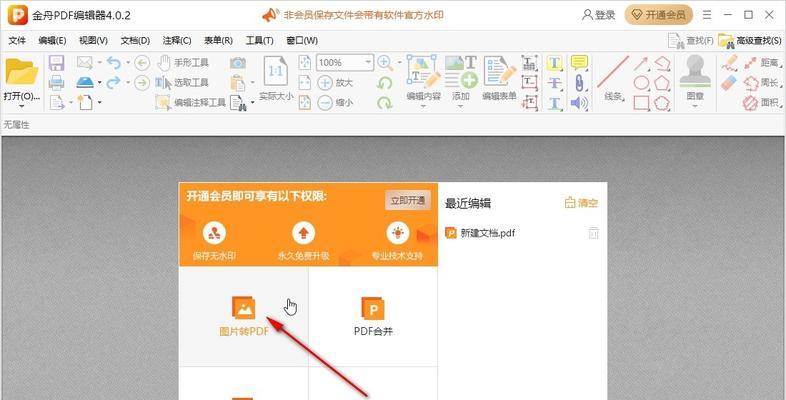Open the View (视图) menu
The image size is (786, 400).
pos(93,41)
